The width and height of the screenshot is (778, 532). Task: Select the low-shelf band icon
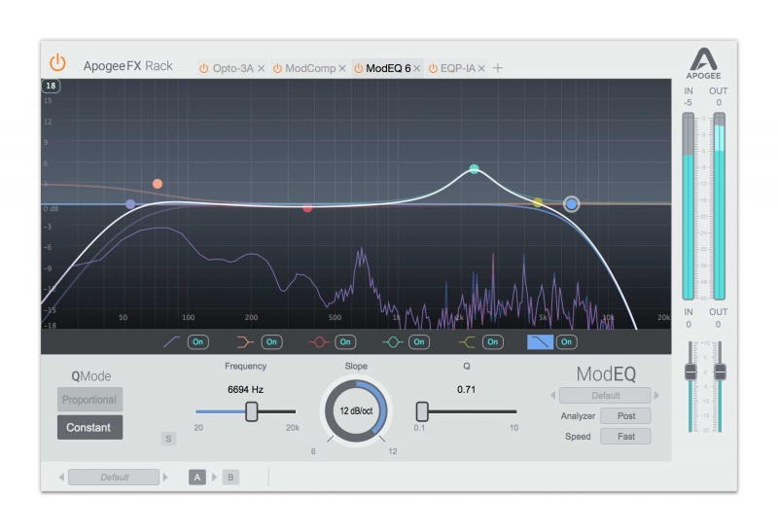(x=245, y=342)
